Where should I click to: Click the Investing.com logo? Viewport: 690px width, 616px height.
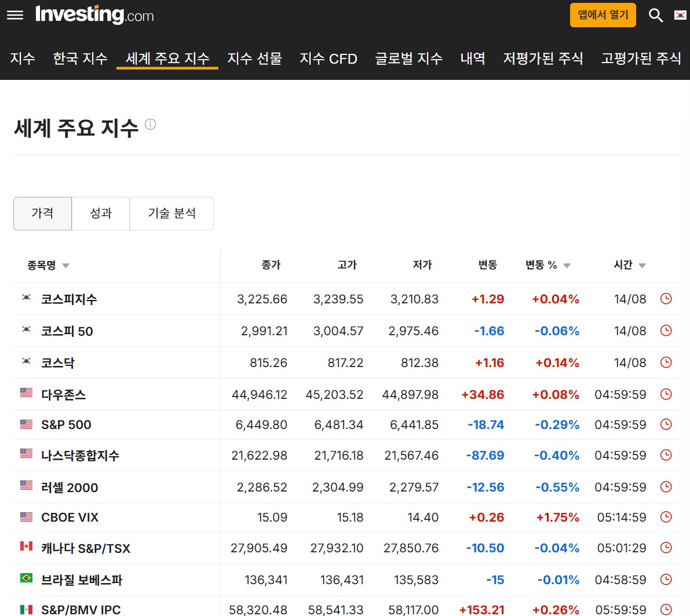(x=94, y=14)
